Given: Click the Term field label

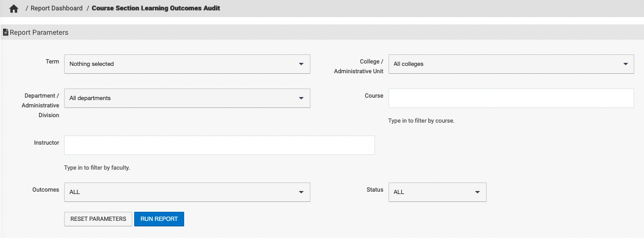Looking at the screenshot, I should pyautogui.click(x=52, y=61).
